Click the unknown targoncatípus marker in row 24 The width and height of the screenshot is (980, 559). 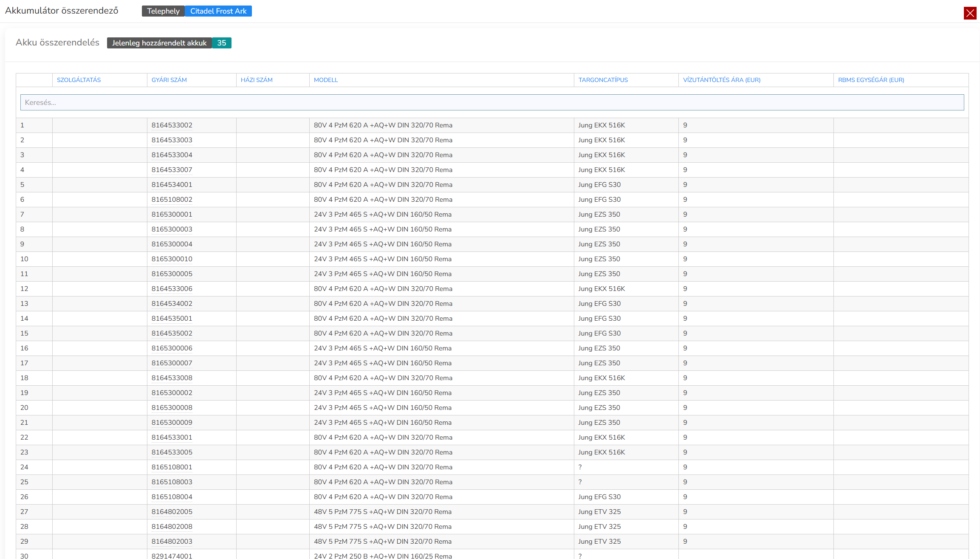[580, 467]
